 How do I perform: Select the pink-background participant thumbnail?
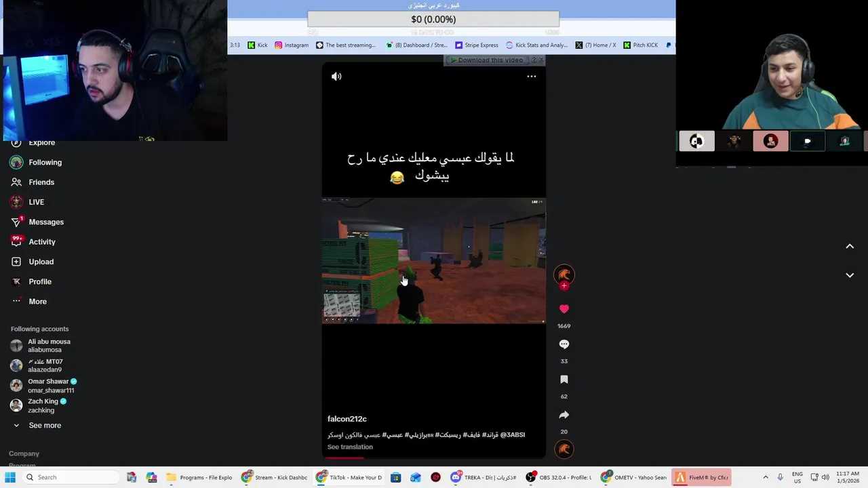[770, 141]
